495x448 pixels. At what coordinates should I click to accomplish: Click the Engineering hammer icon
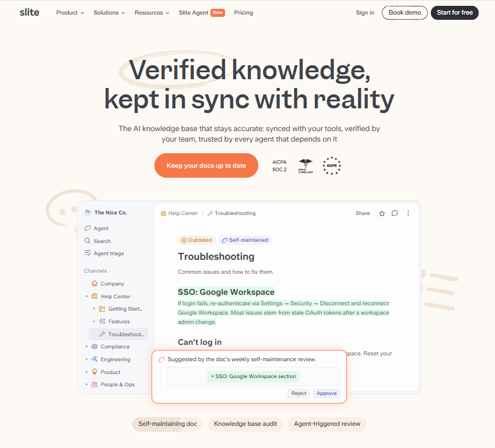tap(94, 359)
